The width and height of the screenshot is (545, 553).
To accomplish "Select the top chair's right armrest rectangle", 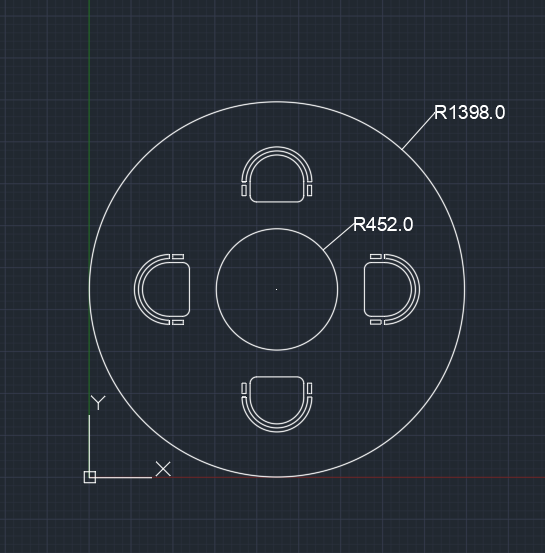I will tap(309, 190).
